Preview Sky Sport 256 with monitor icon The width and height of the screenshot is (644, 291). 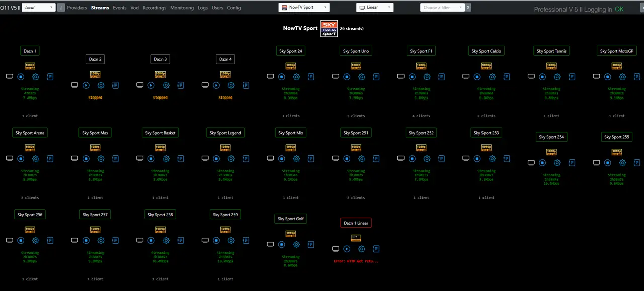point(9,240)
